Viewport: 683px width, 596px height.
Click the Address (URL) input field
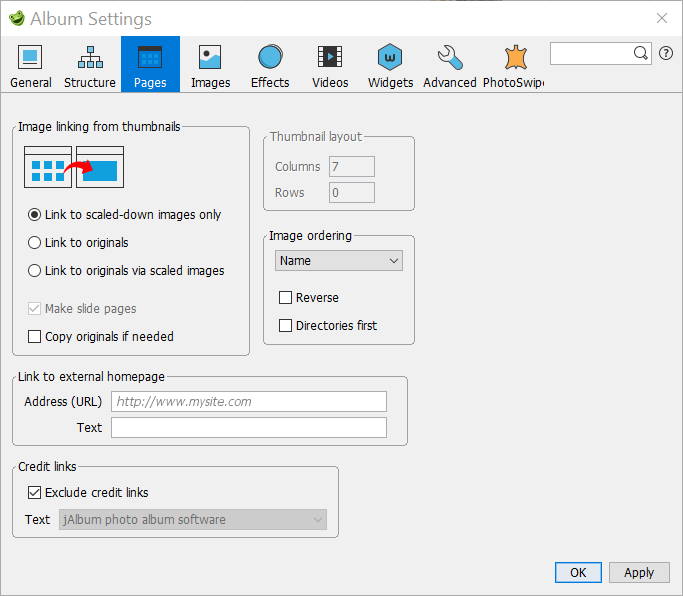pos(248,401)
